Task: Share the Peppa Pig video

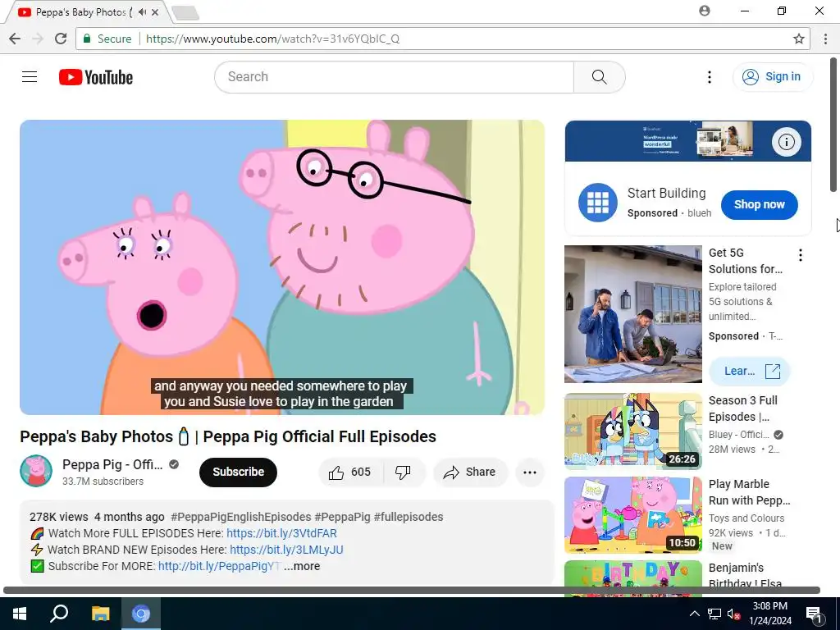Action: click(x=470, y=472)
